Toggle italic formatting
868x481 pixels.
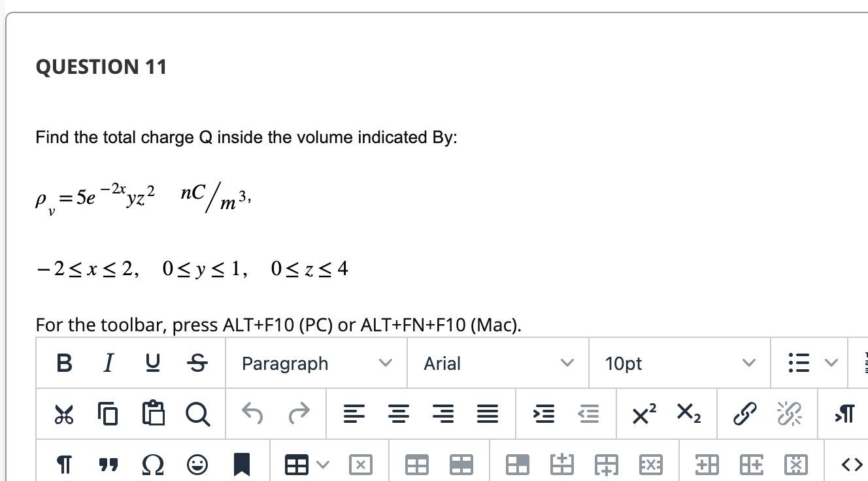point(108,363)
